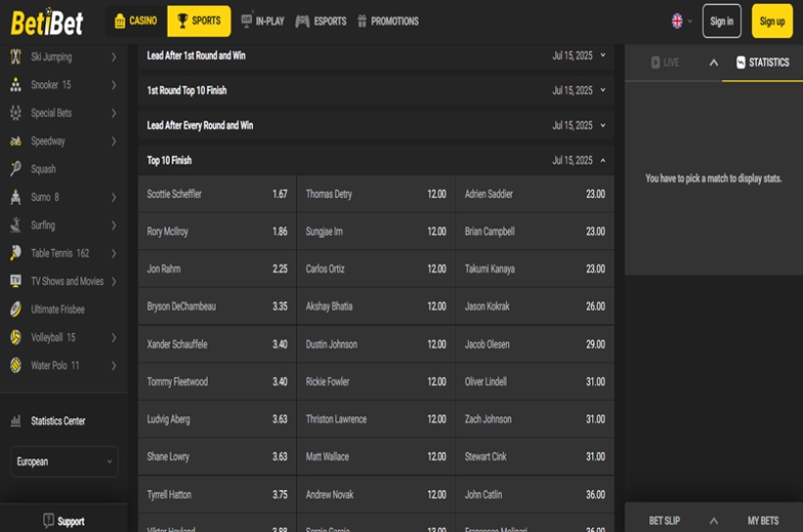803x532 pixels.
Task: Open the European odds format dropdown
Action: tap(64, 461)
